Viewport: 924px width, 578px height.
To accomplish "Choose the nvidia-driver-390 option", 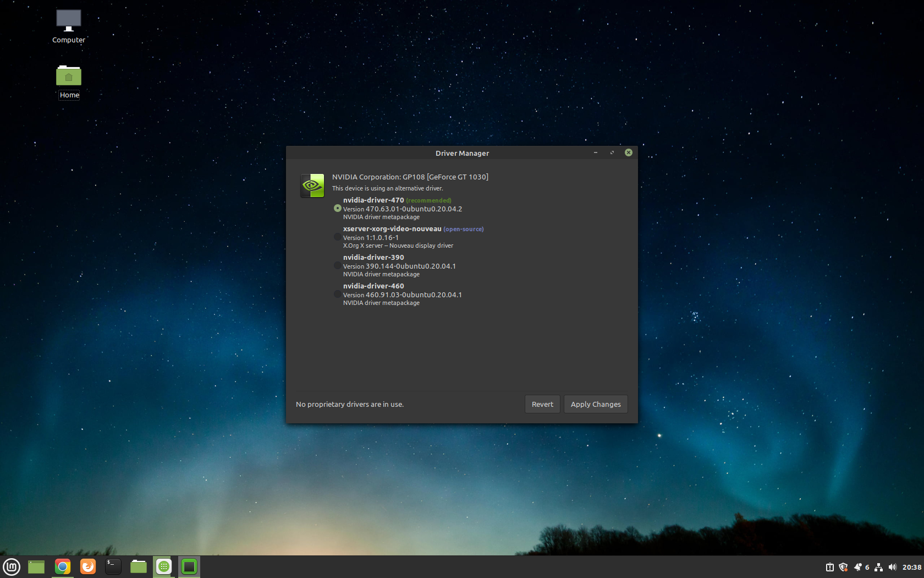I will pos(337,266).
